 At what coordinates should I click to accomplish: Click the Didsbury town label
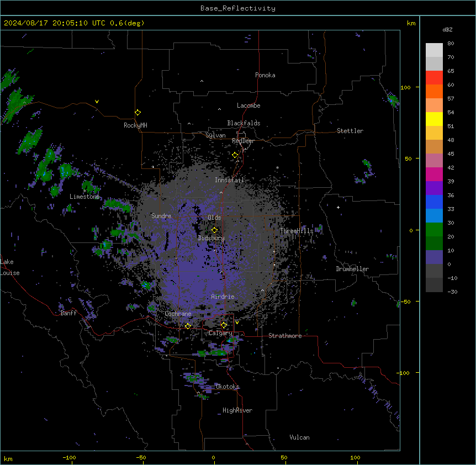pos(211,238)
